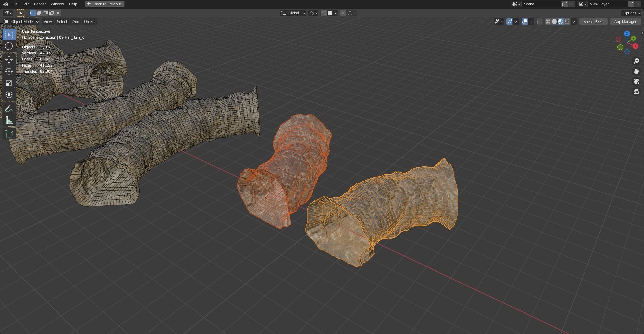Set selection mode to Extend
Image resolution: width=644 pixels, height=334 pixels.
[x=39, y=13]
